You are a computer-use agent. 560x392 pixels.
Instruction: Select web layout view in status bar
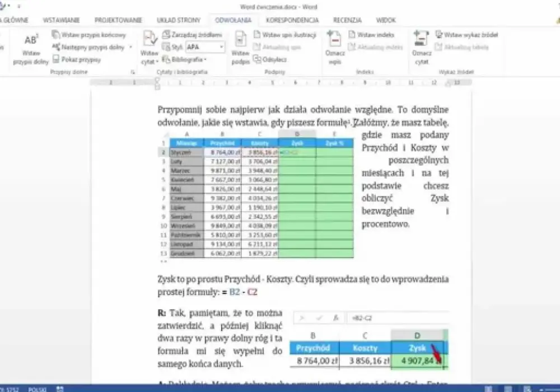click(527, 389)
